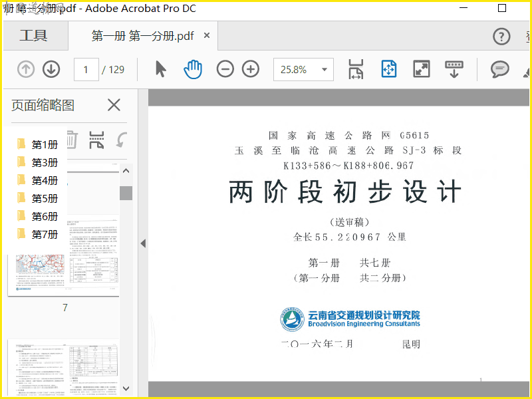This screenshot has height=399, width=532.
Task: Fit one full page to window
Action: tap(389, 69)
